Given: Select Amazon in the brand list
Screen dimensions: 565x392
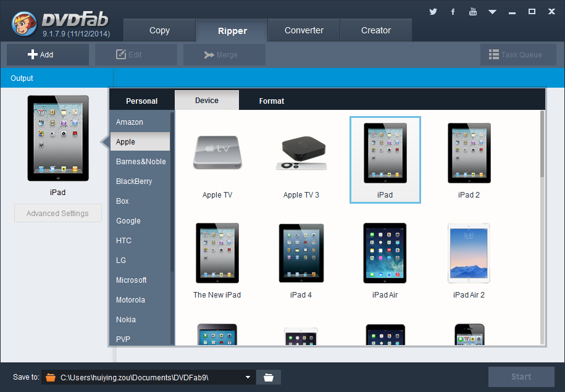Looking at the screenshot, I should coord(140,122).
